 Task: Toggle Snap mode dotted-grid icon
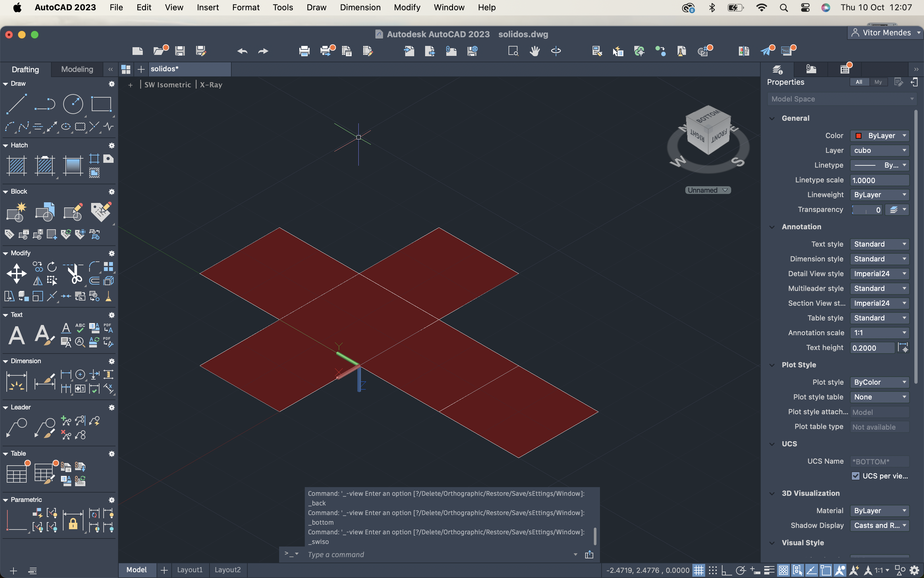tap(713, 570)
